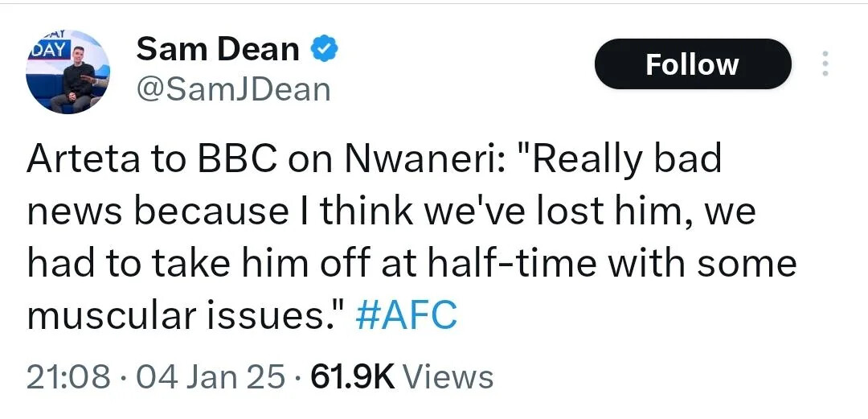Open the Sam Dean display name link
The width and height of the screenshot is (868, 419).
click(218, 49)
